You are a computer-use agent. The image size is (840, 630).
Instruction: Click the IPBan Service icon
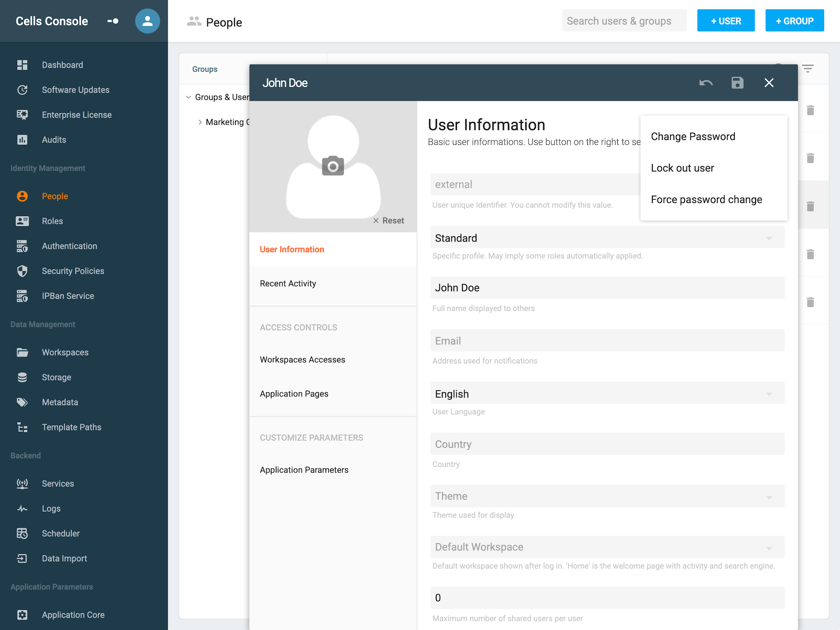(x=22, y=296)
